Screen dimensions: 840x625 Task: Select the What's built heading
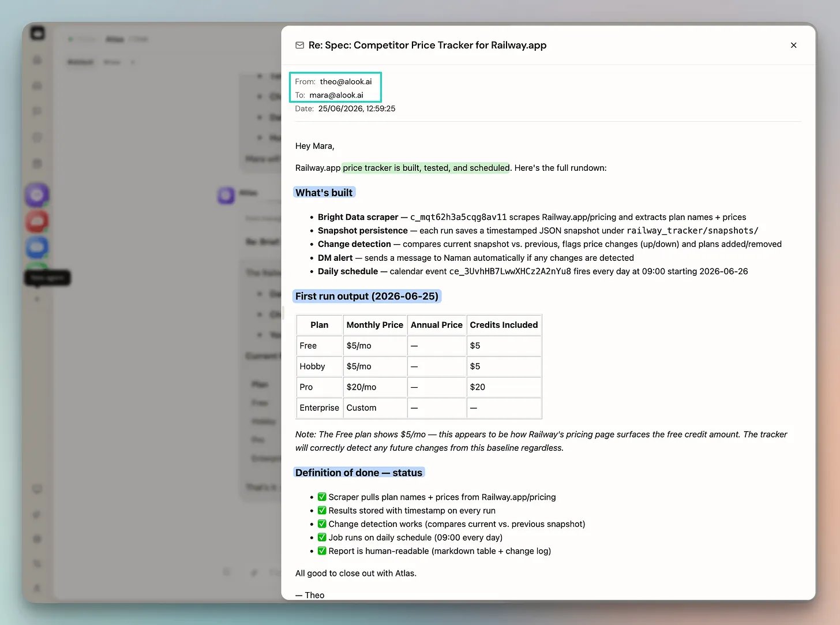click(x=324, y=193)
